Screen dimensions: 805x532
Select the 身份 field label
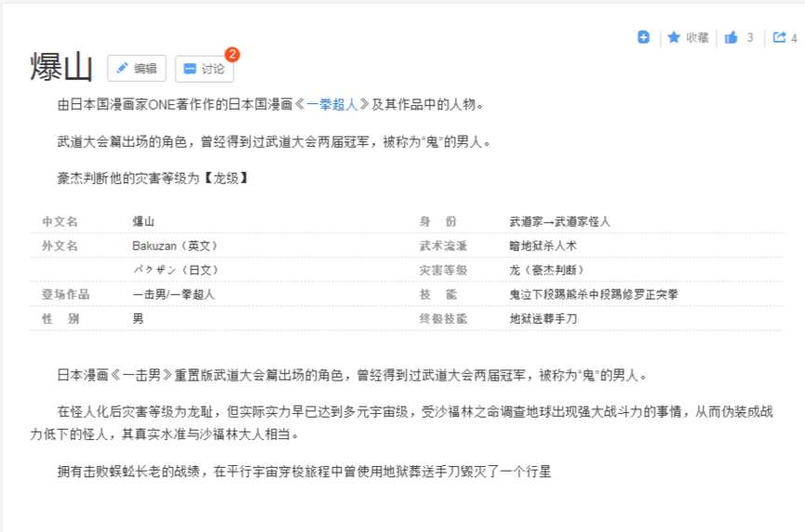coord(438,221)
